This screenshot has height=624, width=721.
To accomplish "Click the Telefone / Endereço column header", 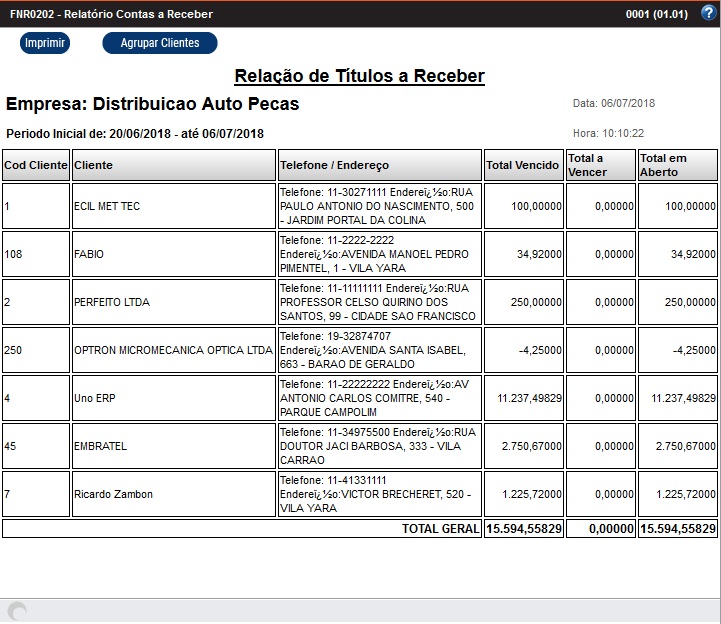I will tap(379, 165).
